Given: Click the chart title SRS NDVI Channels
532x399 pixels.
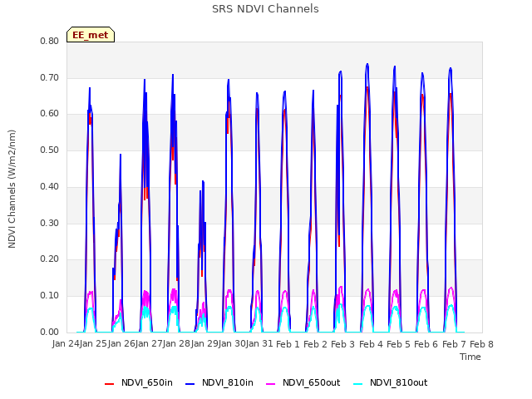Looking at the screenshot, I should [265, 9].
